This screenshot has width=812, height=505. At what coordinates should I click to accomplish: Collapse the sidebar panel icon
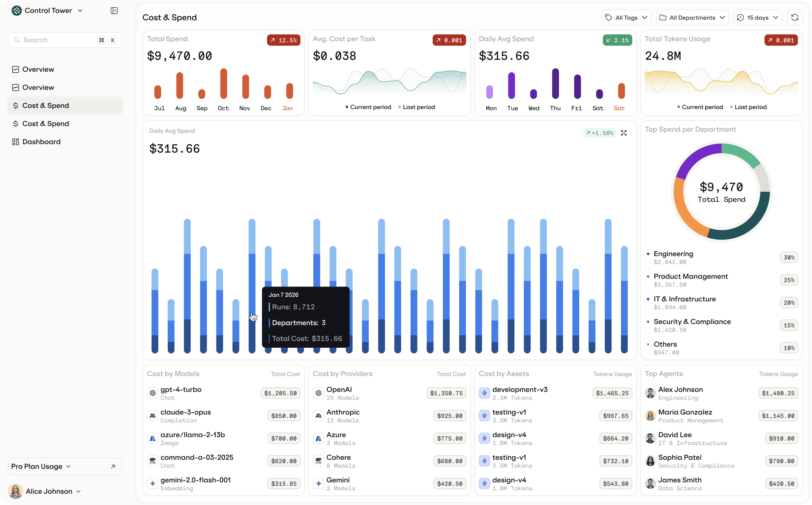coord(114,11)
